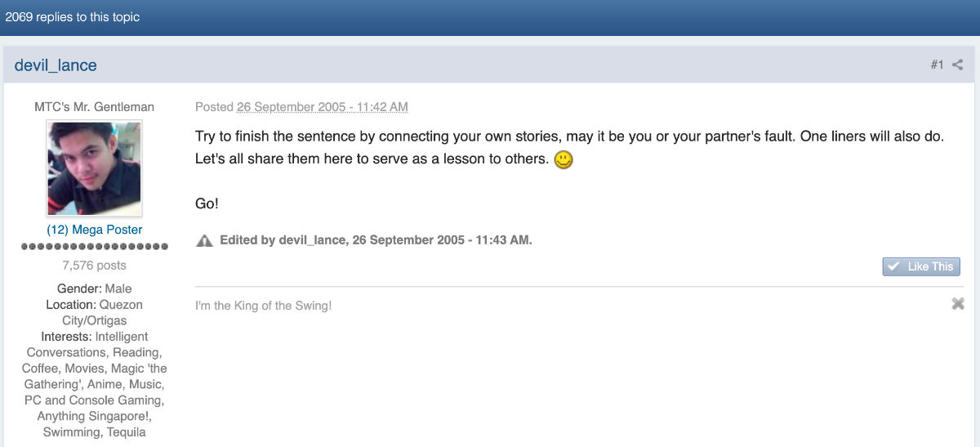Click the Interests list in the profile sidebar

95,384
